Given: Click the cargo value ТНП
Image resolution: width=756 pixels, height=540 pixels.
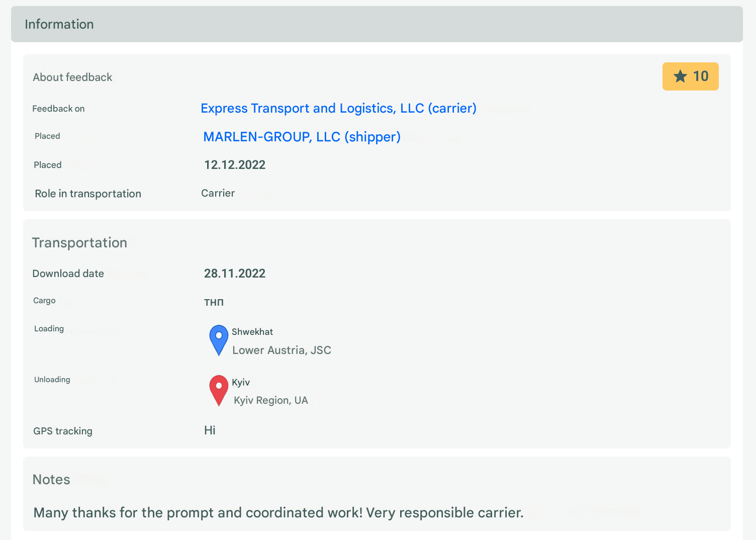Looking at the screenshot, I should 214,303.
